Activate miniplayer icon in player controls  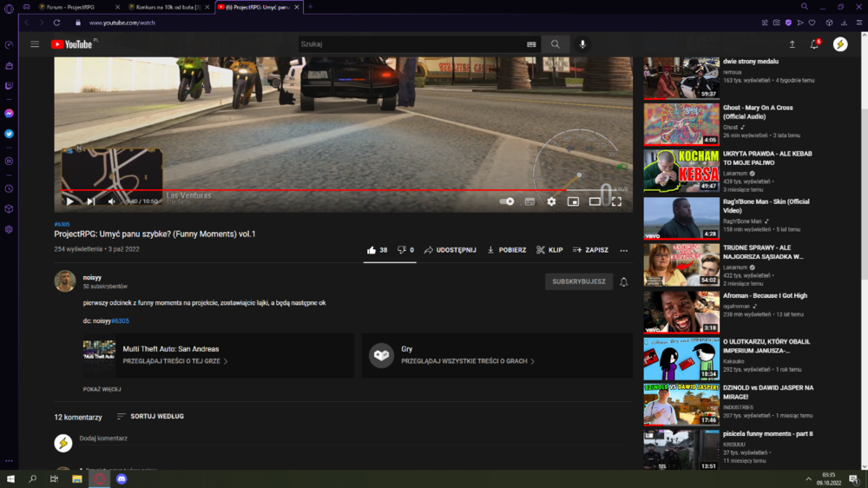(x=573, y=201)
